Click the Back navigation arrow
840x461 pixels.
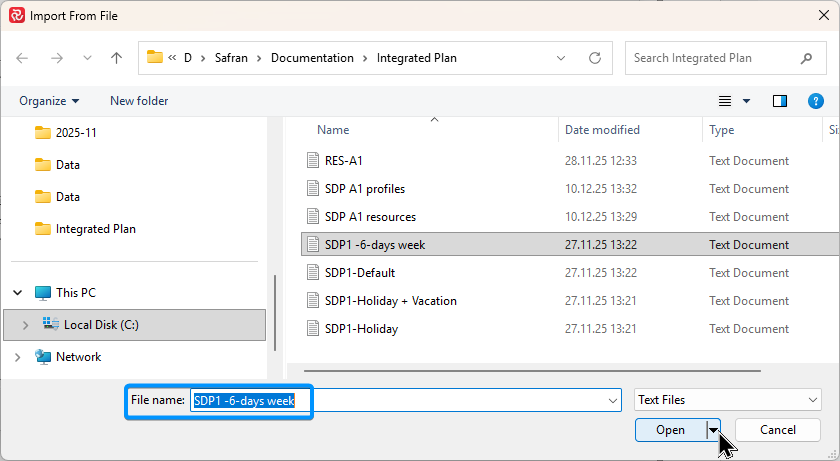(22, 58)
